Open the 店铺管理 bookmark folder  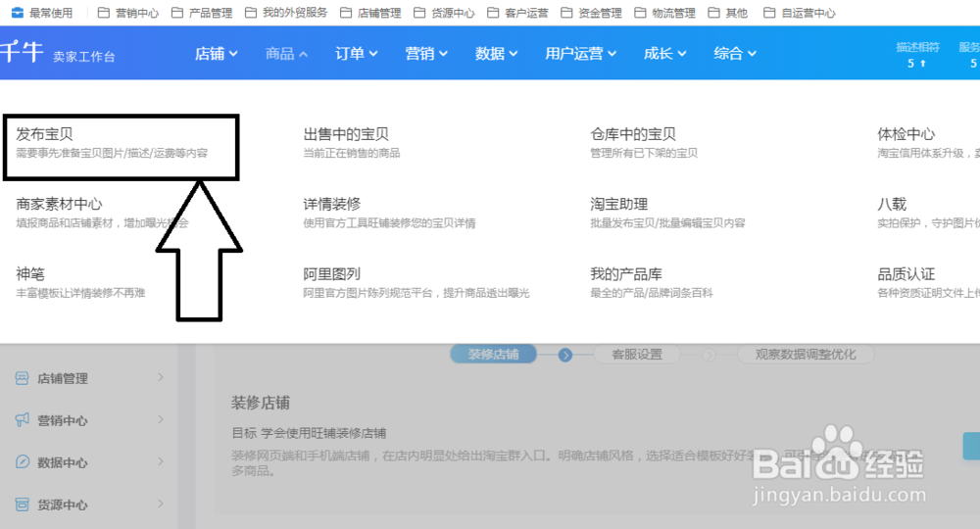click(x=370, y=13)
